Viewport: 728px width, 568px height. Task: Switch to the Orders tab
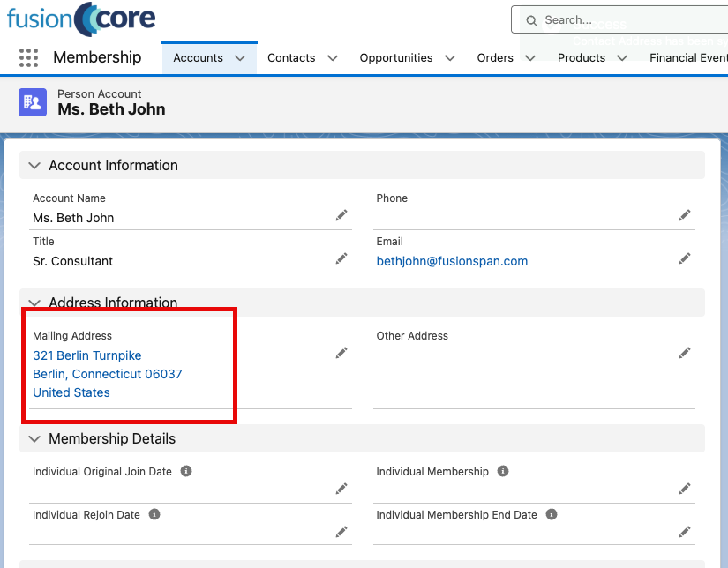(495, 58)
